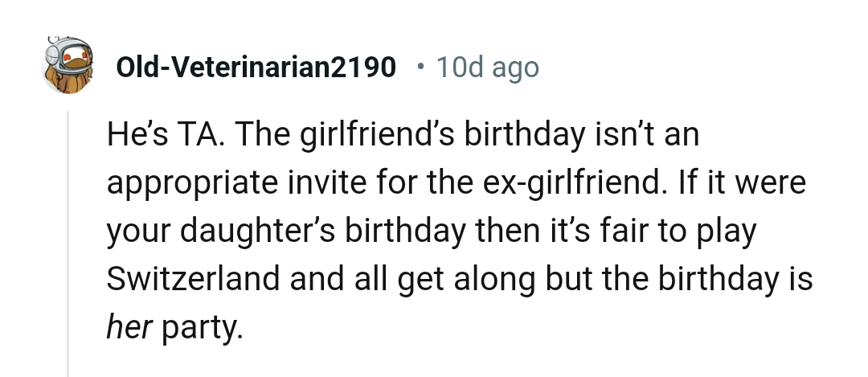868x377 pixels.
Task: Click the dot separator before the timestamp
Action: (421, 67)
